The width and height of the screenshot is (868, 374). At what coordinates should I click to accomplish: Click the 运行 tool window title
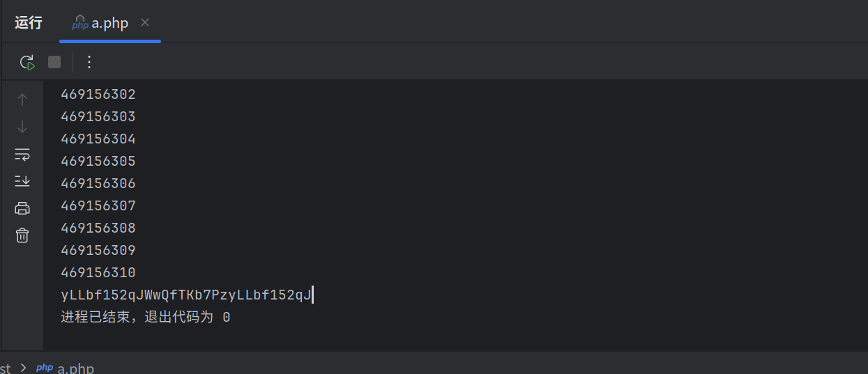tap(29, 23)
